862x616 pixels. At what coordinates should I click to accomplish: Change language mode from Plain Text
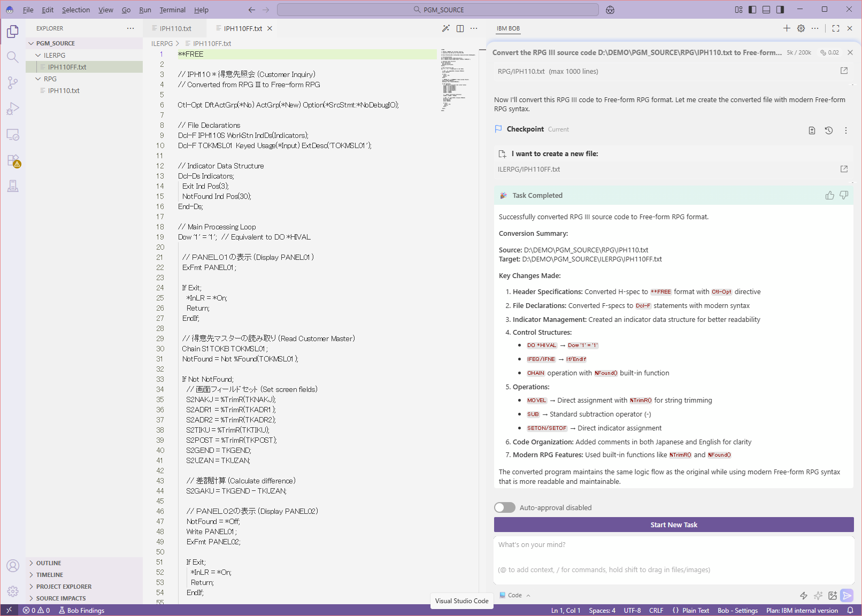pos(696,610)
